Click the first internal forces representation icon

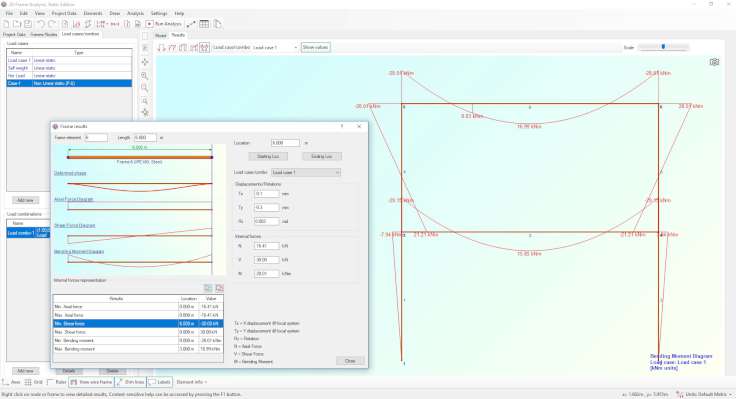pos(208,288)
